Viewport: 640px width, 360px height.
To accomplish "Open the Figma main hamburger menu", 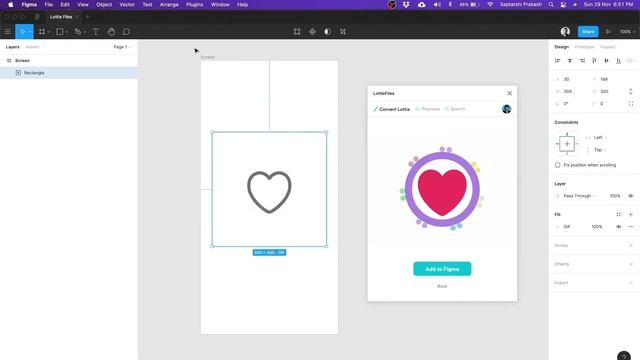I will pyautogui.click(x=7, y=31).
